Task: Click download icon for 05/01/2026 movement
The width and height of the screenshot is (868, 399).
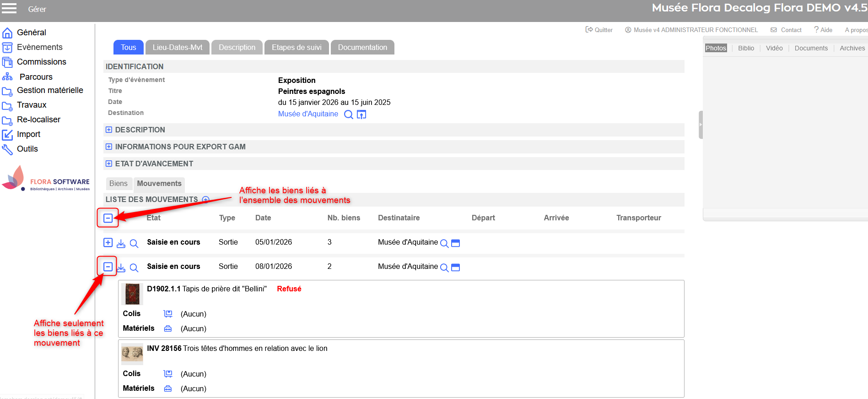Action: pos(121,243)
